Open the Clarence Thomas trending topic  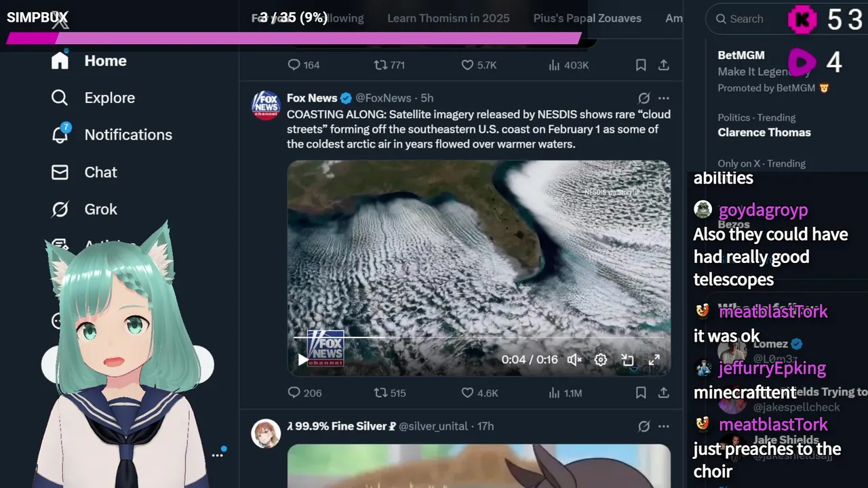tap(764, 132)
